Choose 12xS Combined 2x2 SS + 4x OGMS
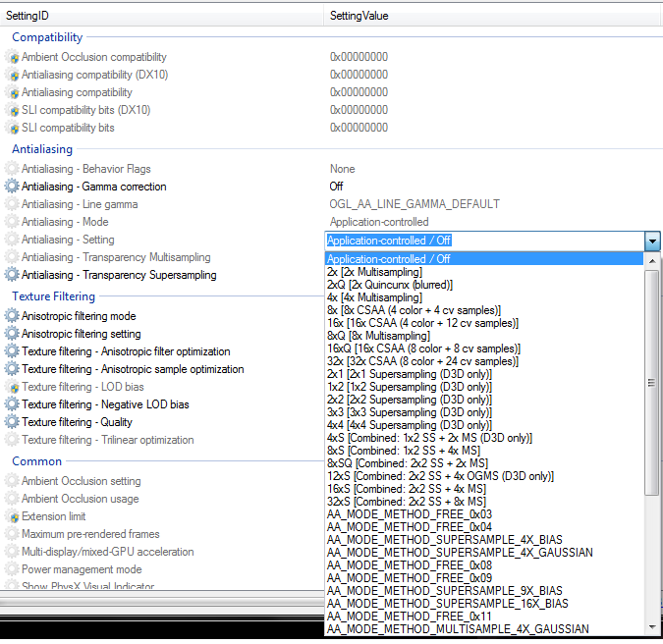The height and width of the screenshot is (644, 663). tap(484, 476)
